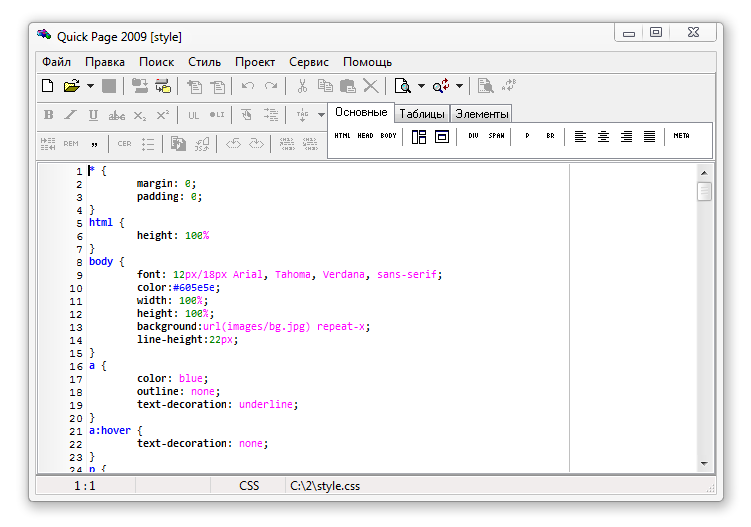The height and width of the screenshot is (527, 751).
Task: Click the frames layout icon
Action: [x=419, y=137]
